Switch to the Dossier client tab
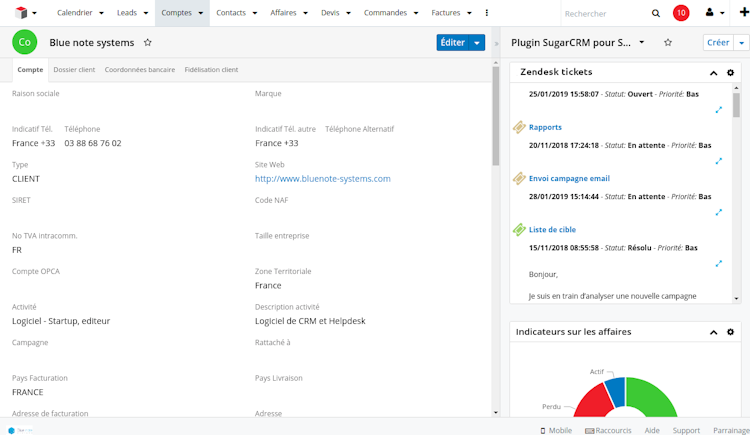This screenshot has height=435, width=750. 74,70
